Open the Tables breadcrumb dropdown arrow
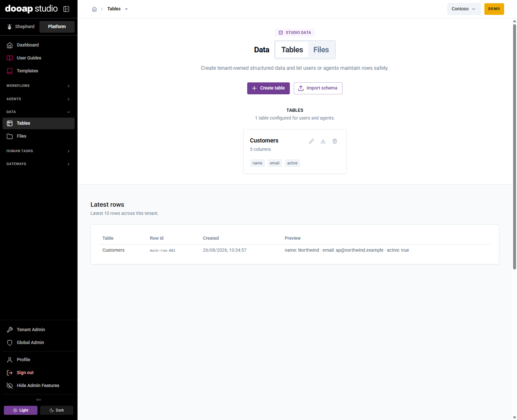This screenshot has height=420, width=517. (126, 9)
